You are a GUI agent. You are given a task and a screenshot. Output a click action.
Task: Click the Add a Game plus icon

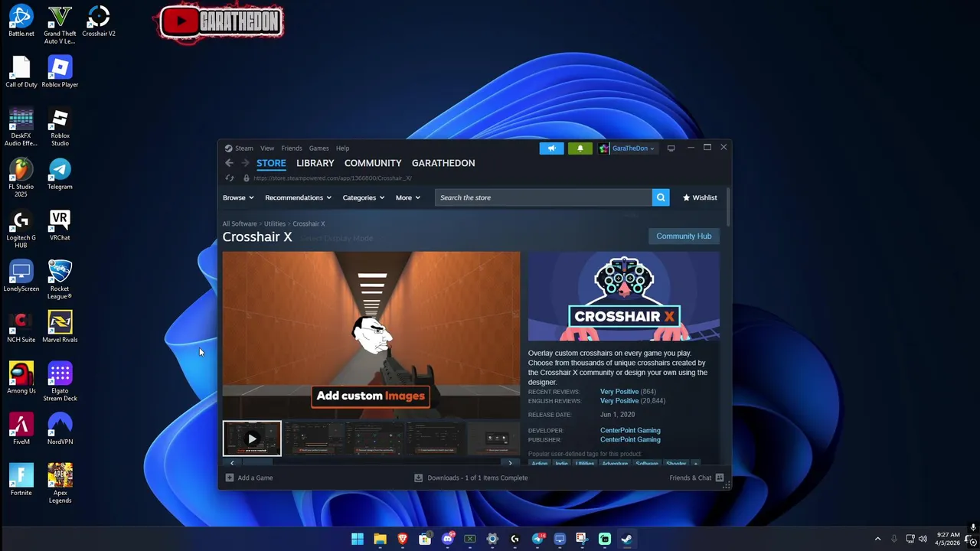(x=229, y=478)
